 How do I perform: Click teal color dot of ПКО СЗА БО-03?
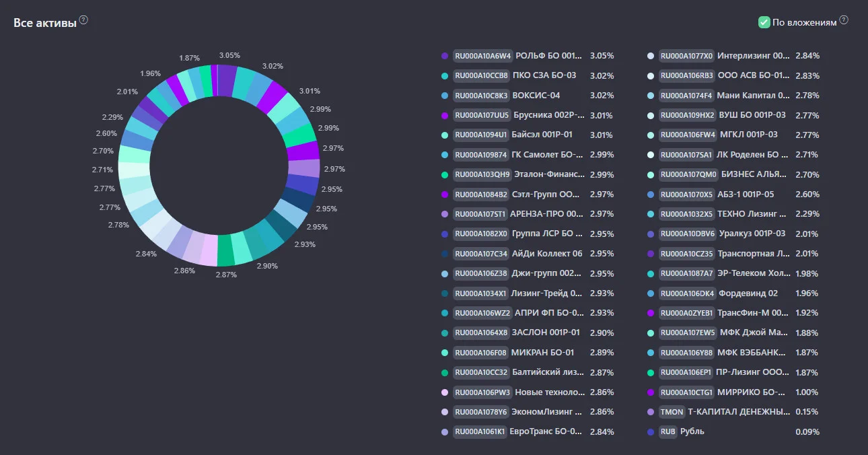(445, 76)
